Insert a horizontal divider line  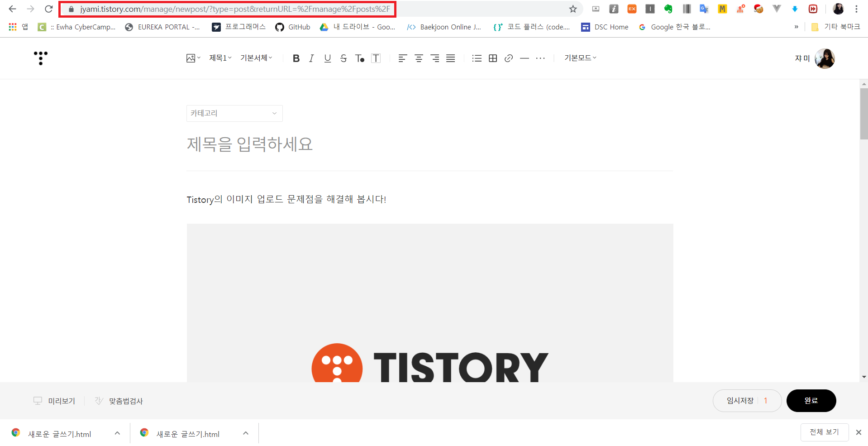(x=525, y=58)
